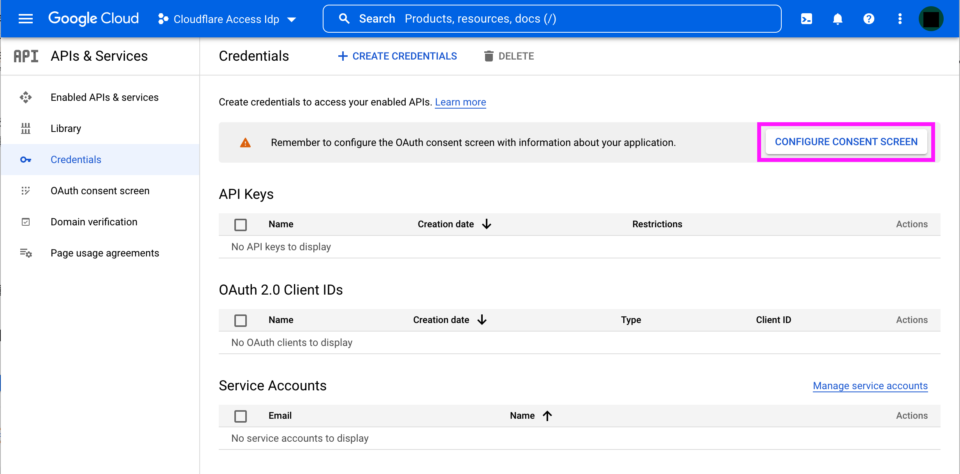Image resolution: width=960 pixels, height=474 pixels.
Task: Click the Type column header in OAuth table
Action: pyautogui.click(x=631, y=320)
